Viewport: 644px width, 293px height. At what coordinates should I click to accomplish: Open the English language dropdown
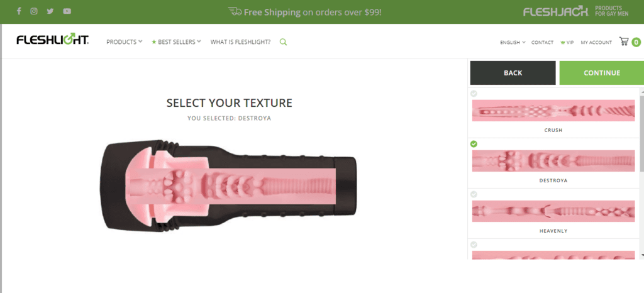click(x=513, y=43)
